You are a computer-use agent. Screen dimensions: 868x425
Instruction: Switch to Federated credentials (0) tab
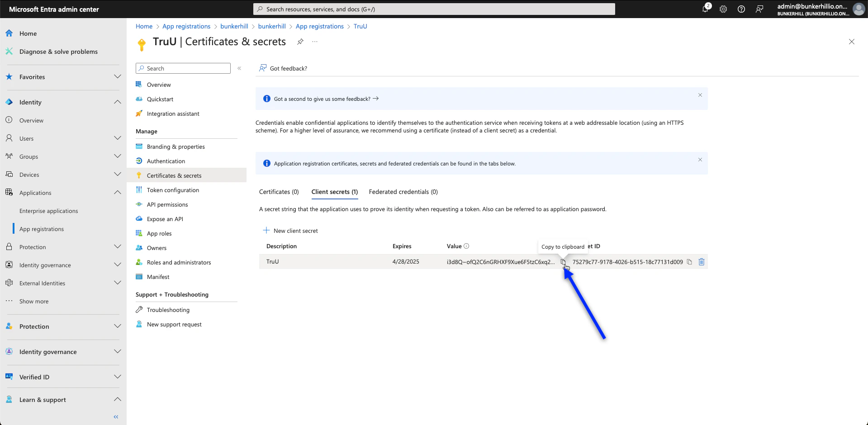click(403, 192)
